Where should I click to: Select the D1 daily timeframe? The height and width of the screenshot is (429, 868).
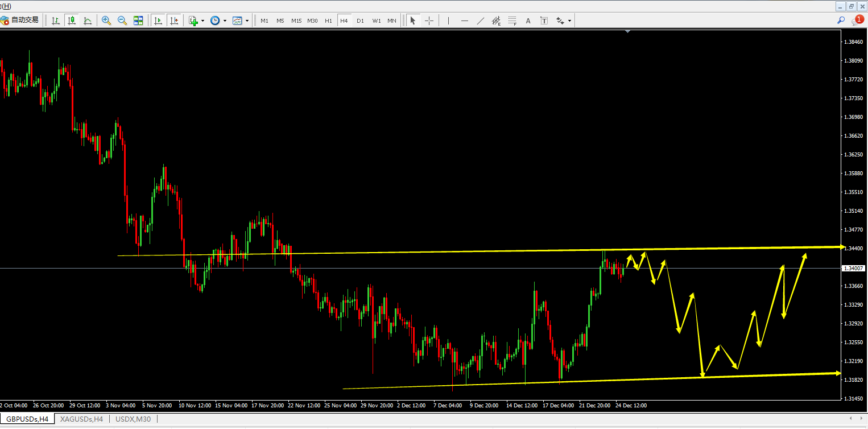pos(360,20)
